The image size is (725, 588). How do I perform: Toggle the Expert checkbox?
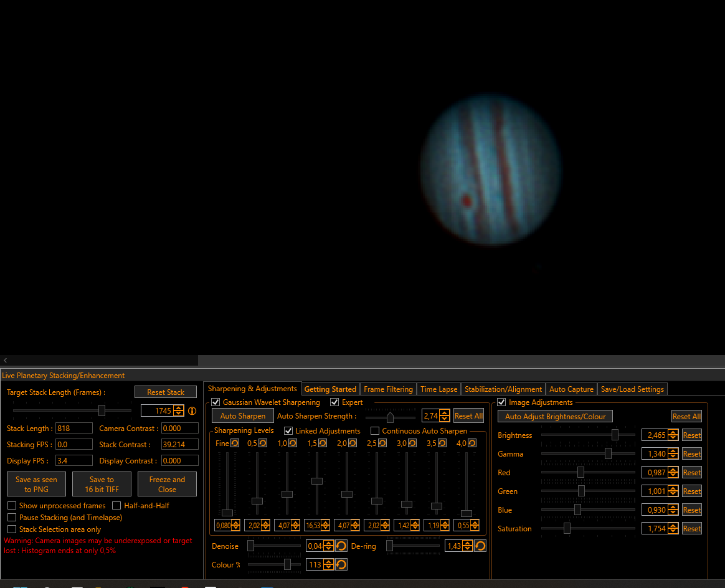pyautogui.click(x=334, y=402)
